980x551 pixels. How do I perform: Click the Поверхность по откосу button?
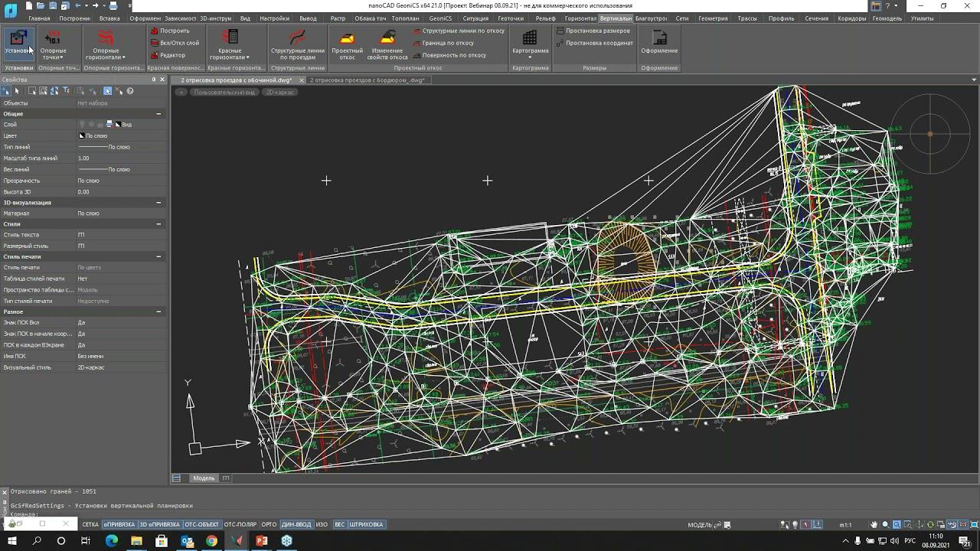coord(454,55)
